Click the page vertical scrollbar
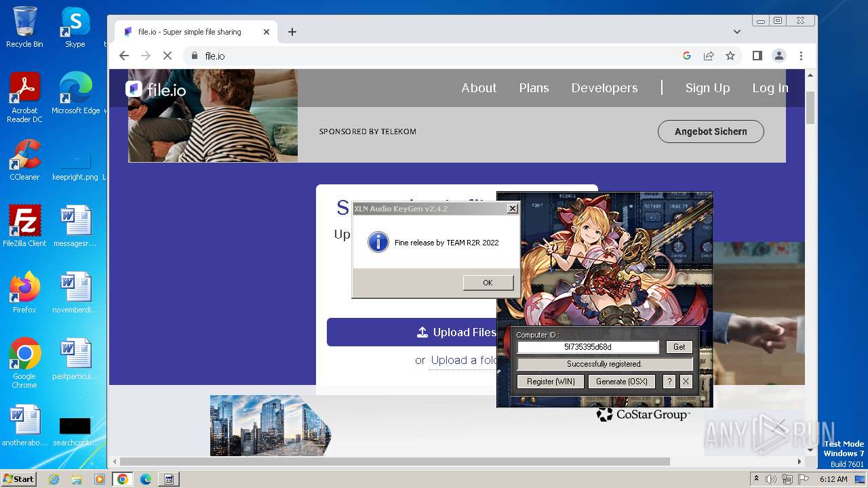 tap(810, 108)
